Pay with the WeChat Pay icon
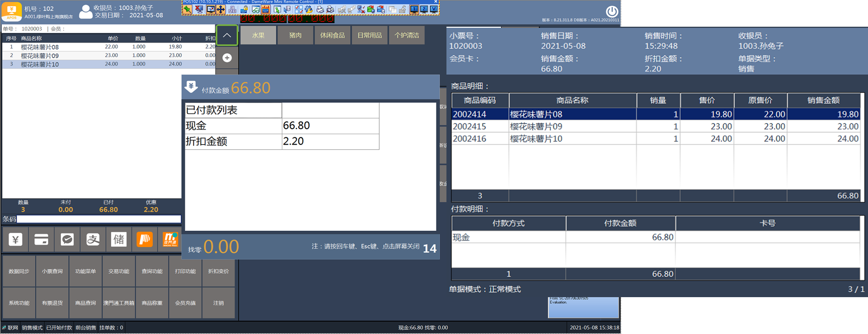This screenshot has height=334, width=868. (x=67, y=240)
